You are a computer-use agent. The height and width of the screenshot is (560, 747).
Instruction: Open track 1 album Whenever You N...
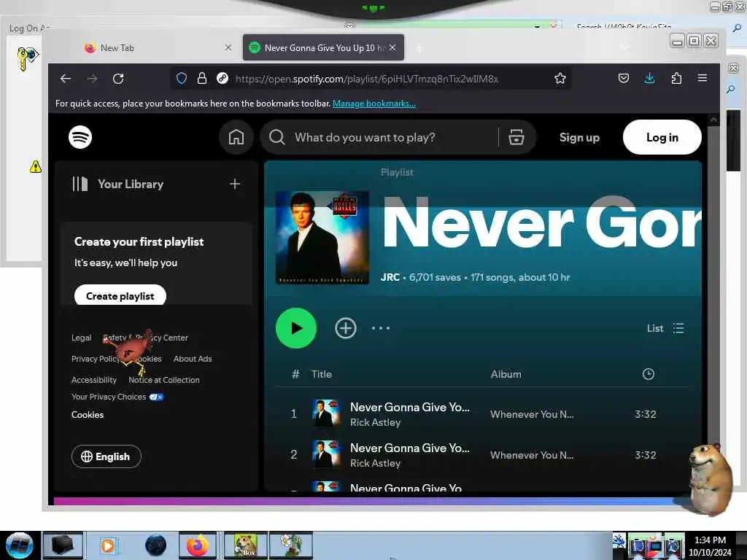532,414
